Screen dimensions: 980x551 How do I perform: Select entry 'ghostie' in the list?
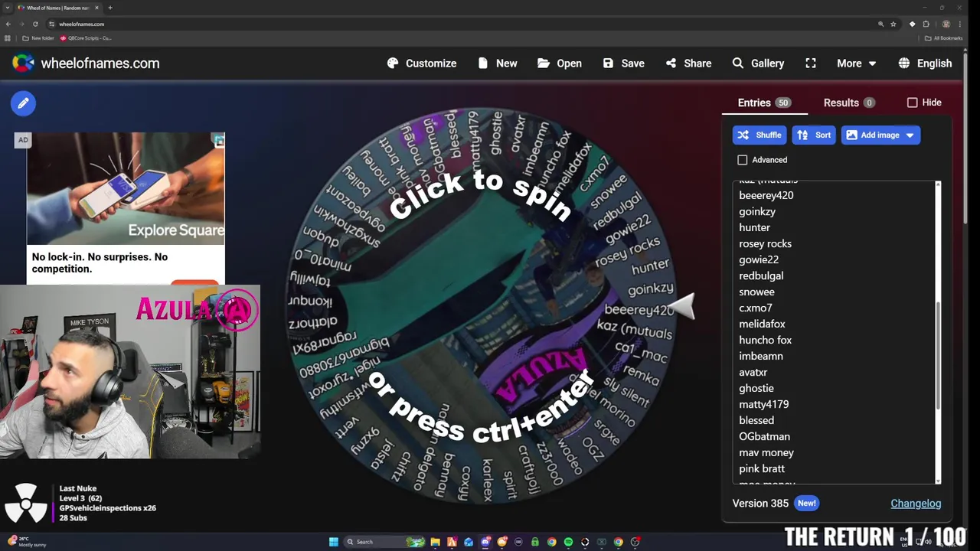tap(756, 388)
